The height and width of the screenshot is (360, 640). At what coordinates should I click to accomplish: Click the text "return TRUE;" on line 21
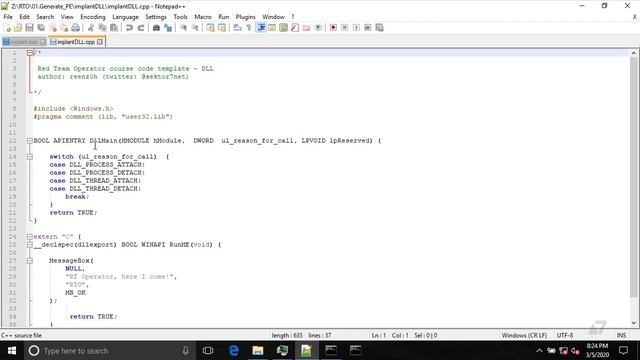coord(73,213)
